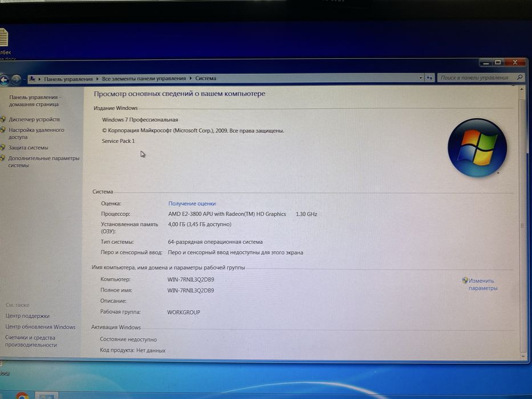Close the System window

point(515,62)
